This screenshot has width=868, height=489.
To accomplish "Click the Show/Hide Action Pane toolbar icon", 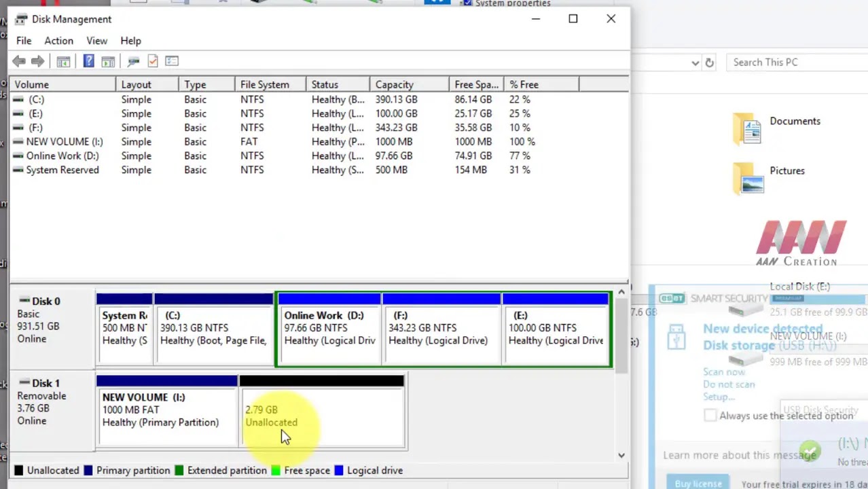I will pyautogui.click(x=108, y=62).
